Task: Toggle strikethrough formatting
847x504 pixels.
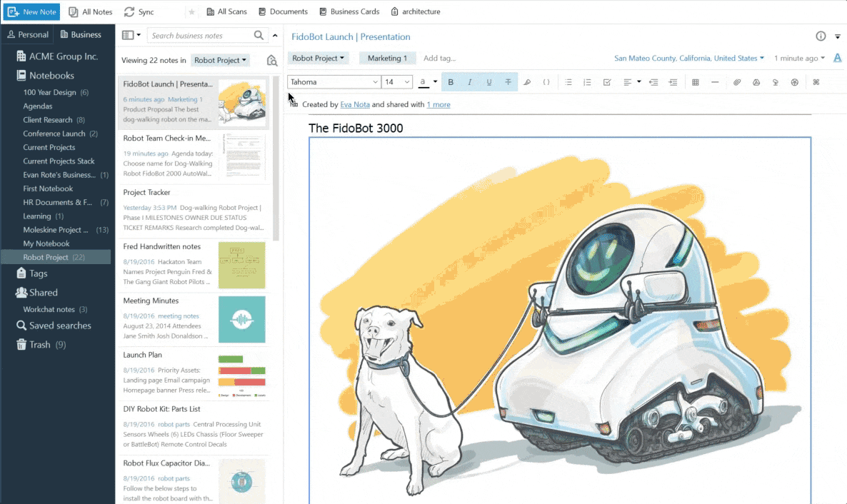Action: point(508,82)
